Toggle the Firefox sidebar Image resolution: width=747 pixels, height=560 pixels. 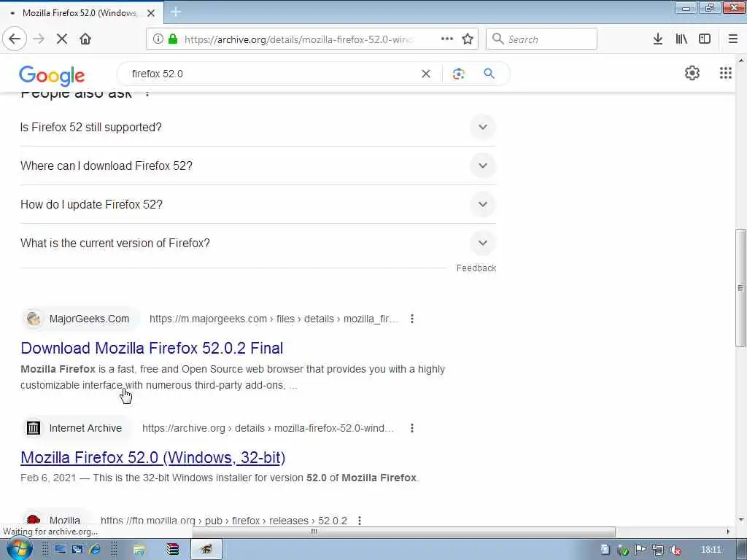coord(705,39)
